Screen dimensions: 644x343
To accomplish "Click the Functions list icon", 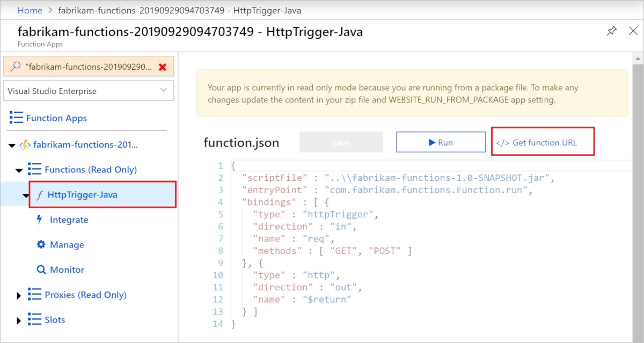I will tap(34, 170).
